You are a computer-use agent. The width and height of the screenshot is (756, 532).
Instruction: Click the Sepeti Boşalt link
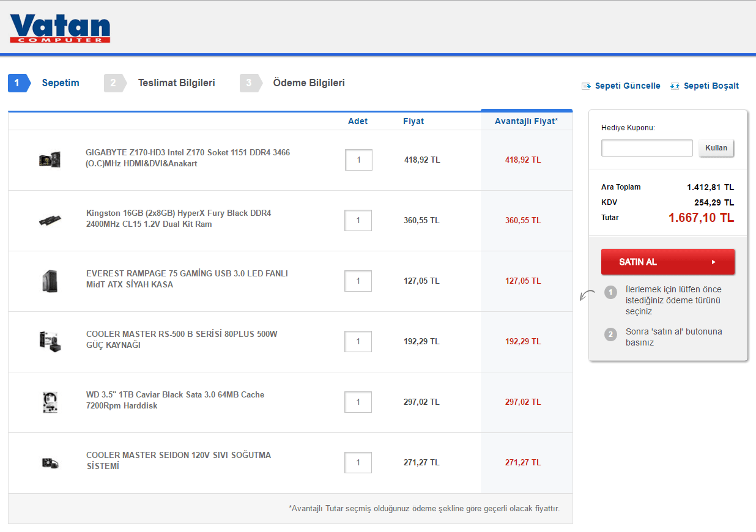(x=711, y=86)
